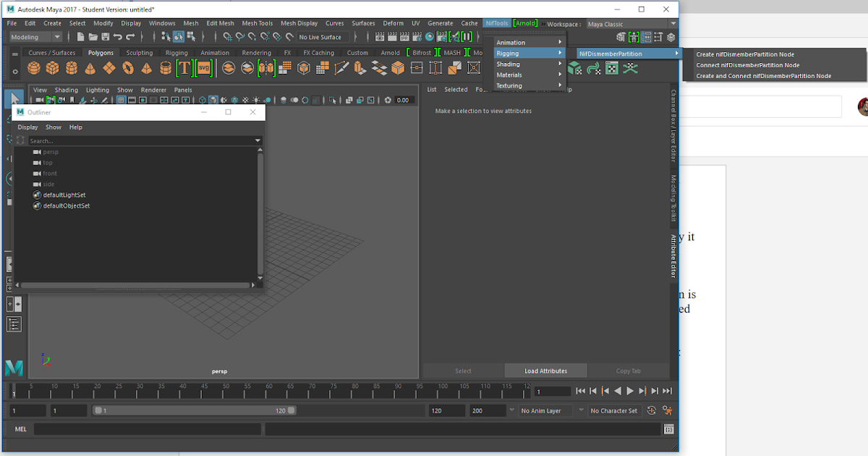Open the Workspace Maya Classic dropdown
This screenshot has width=868, height=456.
(631, 24)
